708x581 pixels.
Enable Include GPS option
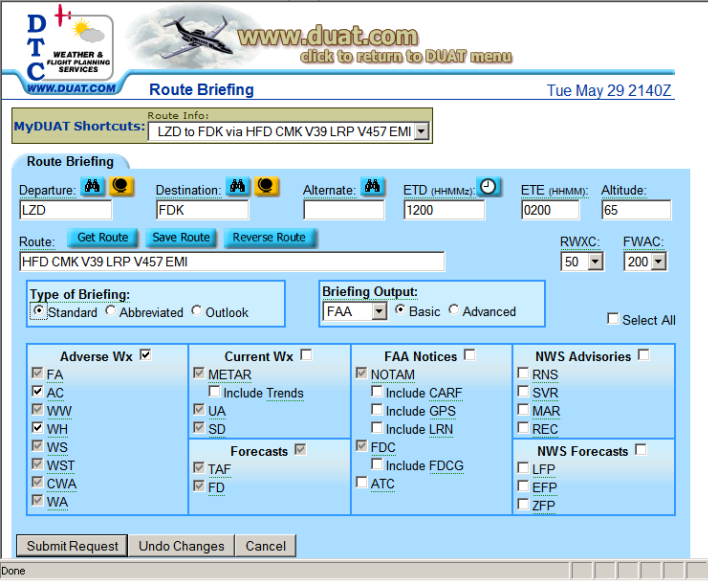pyautogui.click(x=377, y=409)
